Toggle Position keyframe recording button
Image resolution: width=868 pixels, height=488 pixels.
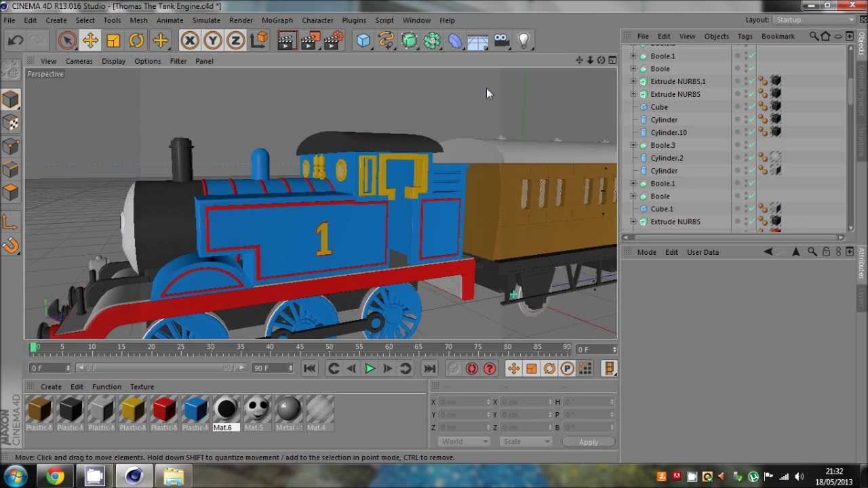click(513, 368)
